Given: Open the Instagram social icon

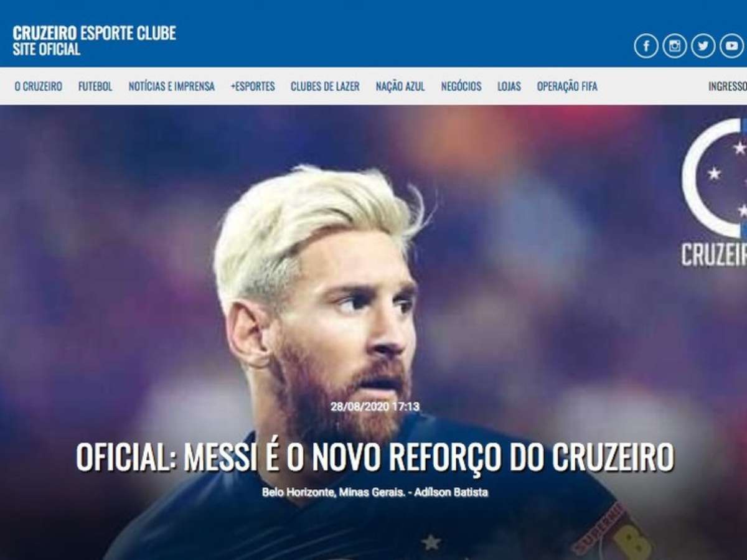Looking at the screenshot, I should click(675, 46).
